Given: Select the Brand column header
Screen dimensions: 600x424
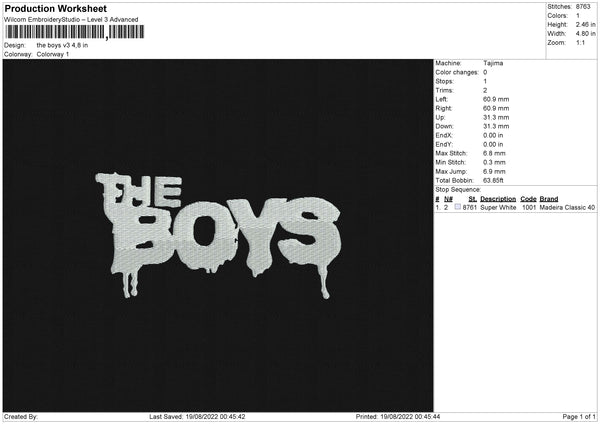Looking at the screenshot, I should [x=549, y=199].
